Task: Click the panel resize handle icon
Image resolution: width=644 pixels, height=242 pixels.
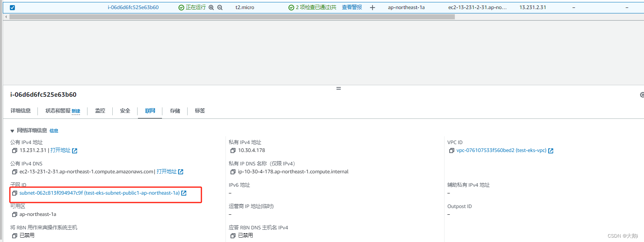Action: [x=339, y=88]
